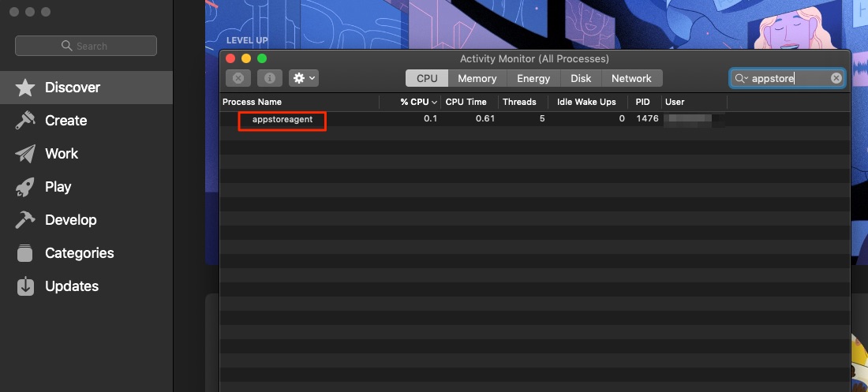This screenshot has width=868, height=392.
Task: Switch to the Memory tab
Action: [477, 79]
